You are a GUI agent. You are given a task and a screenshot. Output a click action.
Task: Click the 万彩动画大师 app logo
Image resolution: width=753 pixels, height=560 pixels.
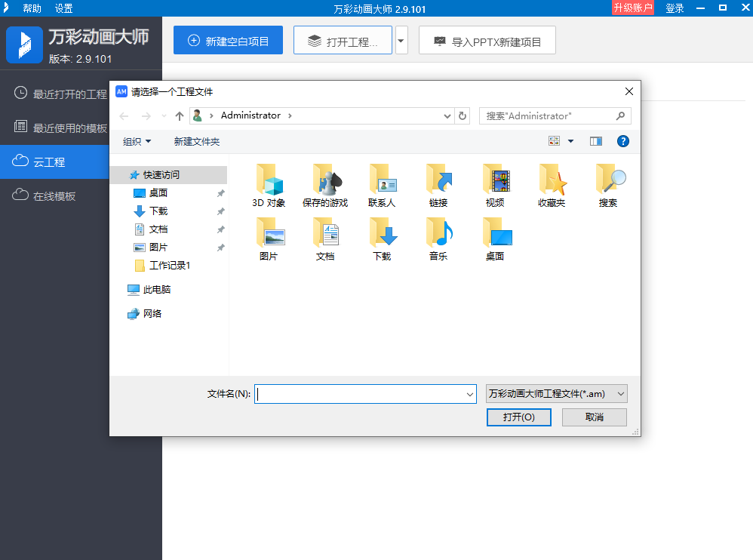(24, 44)
